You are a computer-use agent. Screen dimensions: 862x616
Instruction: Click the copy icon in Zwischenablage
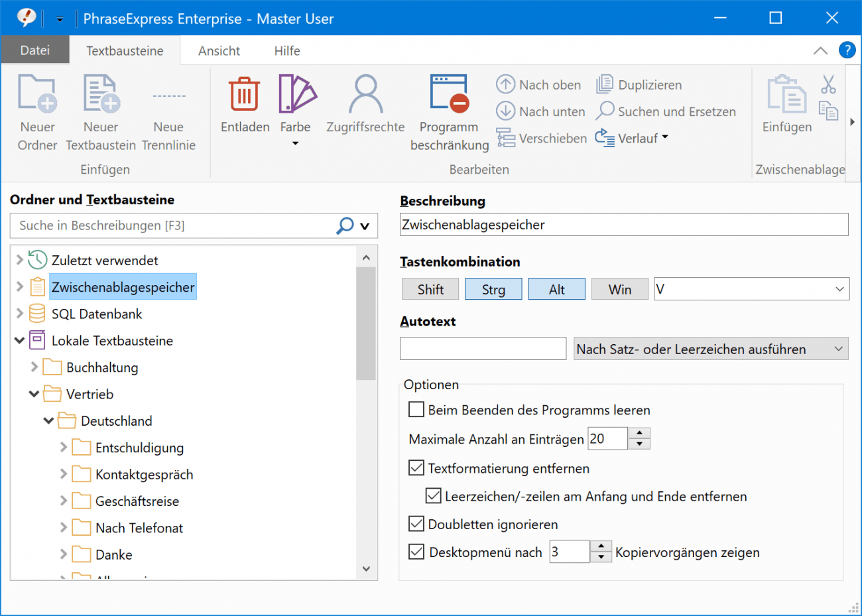point(828,110)
